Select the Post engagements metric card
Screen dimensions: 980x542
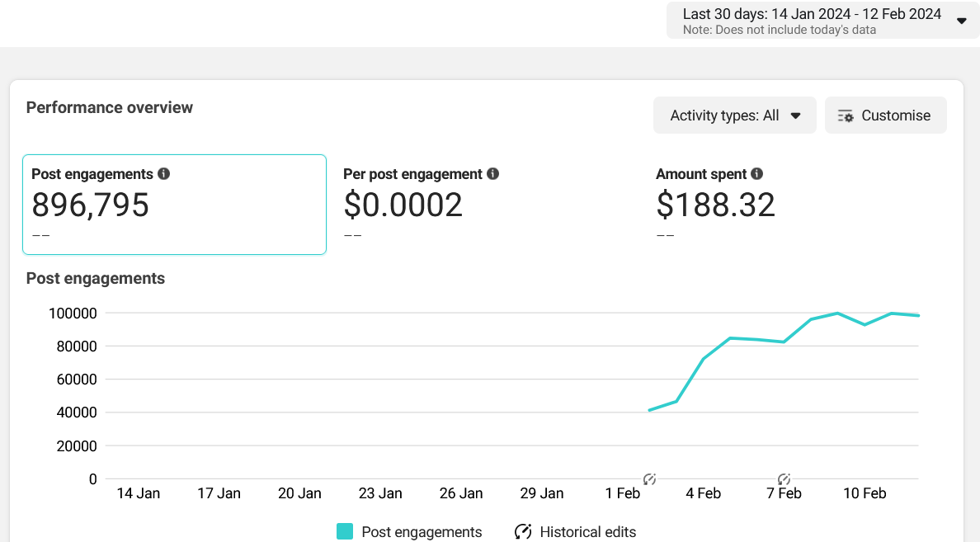tap(174, 205)
